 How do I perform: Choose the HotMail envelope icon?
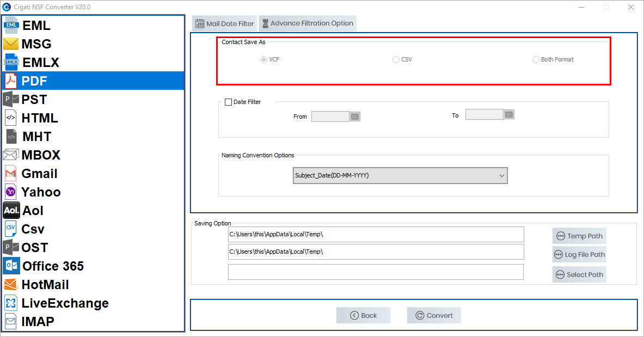(11, 284)
